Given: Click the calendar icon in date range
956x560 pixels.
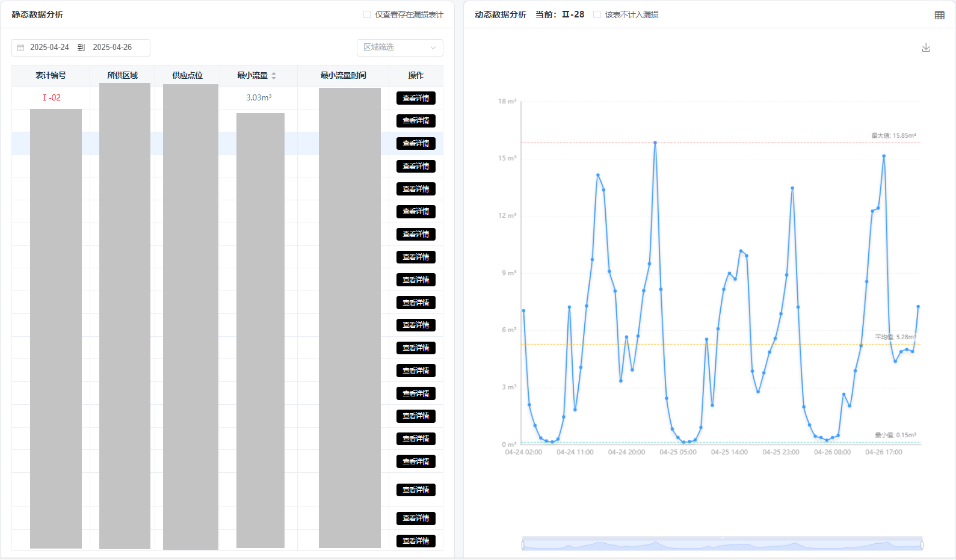Looking at the screenshot, I should tap(21, 48).
